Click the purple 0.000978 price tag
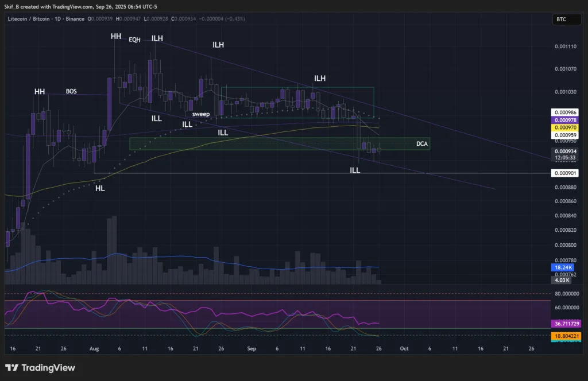588x381 pixels. (x=565, y=120)
